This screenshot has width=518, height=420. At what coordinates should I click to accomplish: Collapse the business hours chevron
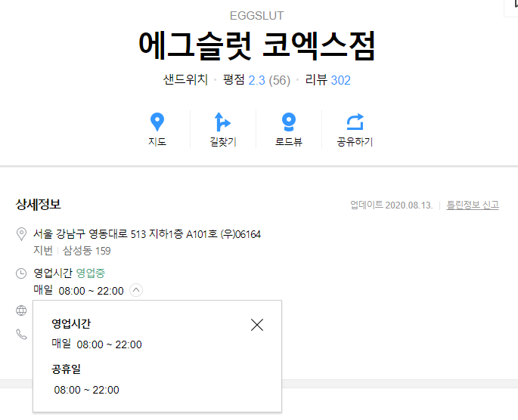pos(136,290)
